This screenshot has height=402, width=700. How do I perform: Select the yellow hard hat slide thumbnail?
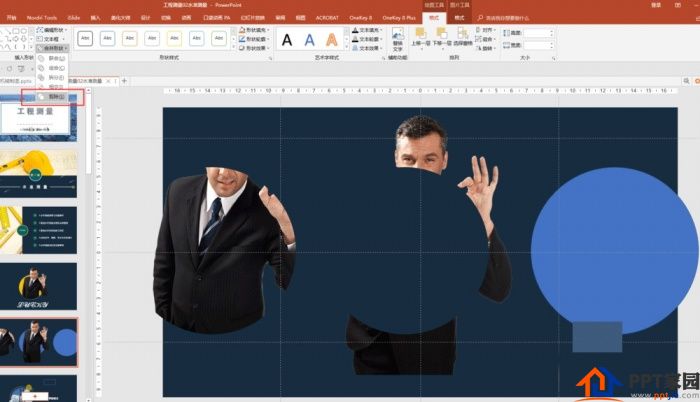point(38,174)
